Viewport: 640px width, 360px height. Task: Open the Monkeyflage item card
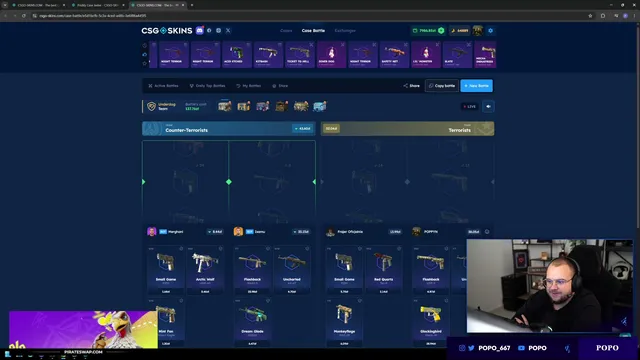[x=344, y=322]
